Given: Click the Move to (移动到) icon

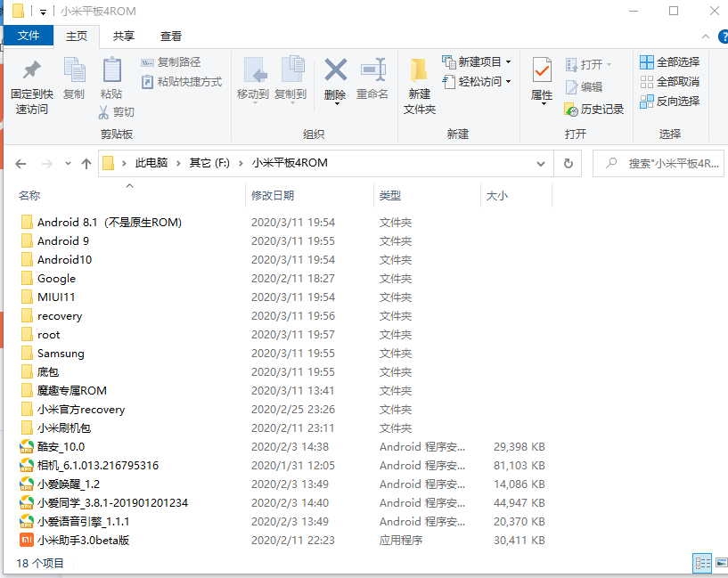Looking at the screenshot, I should pyautogui.click(x=254, y=70).
